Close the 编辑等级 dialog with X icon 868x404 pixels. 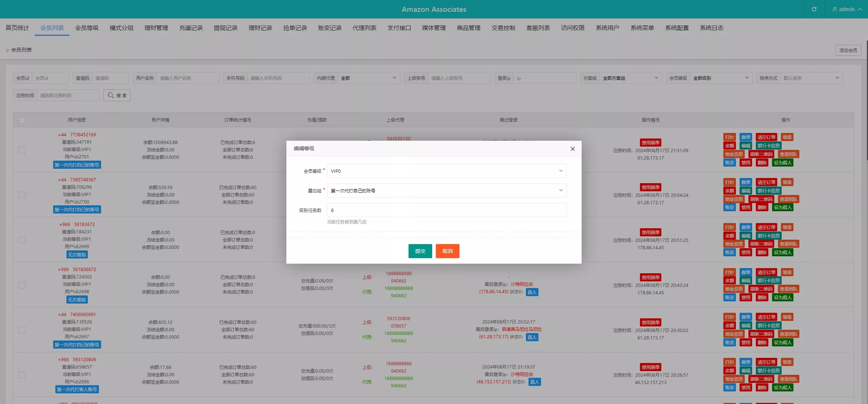(572, 149)
